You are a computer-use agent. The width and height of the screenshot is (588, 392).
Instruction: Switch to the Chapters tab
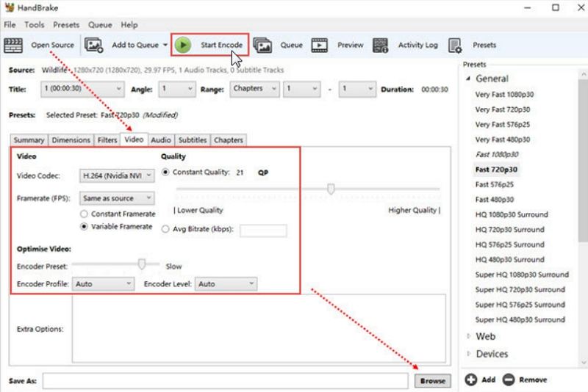pos(229,140)
